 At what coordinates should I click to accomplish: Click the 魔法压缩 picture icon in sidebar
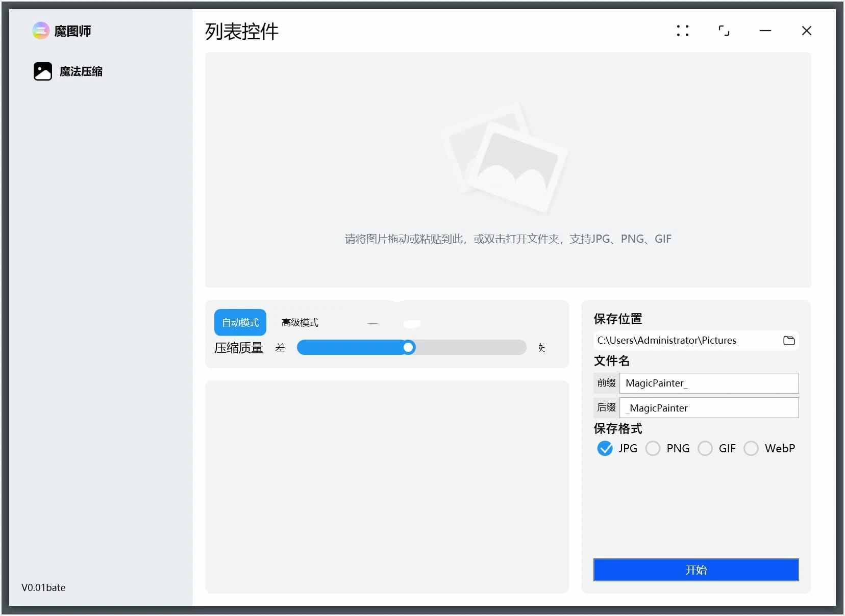pyautogui.click(x=43, y=71)
